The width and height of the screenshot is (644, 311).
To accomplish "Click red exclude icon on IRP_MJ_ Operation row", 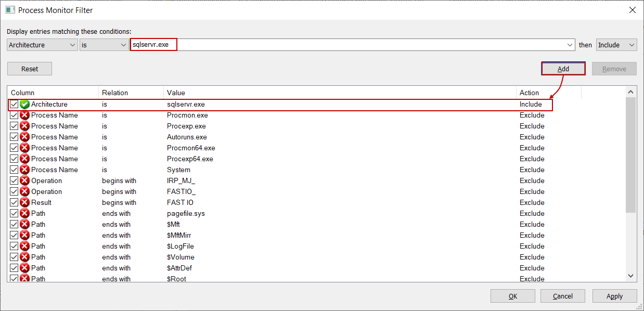I will (x=24, y=181).
